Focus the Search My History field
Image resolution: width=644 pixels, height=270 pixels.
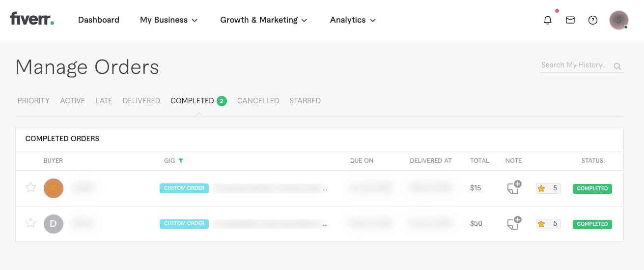pyautogui.click(x=574, y=65)
